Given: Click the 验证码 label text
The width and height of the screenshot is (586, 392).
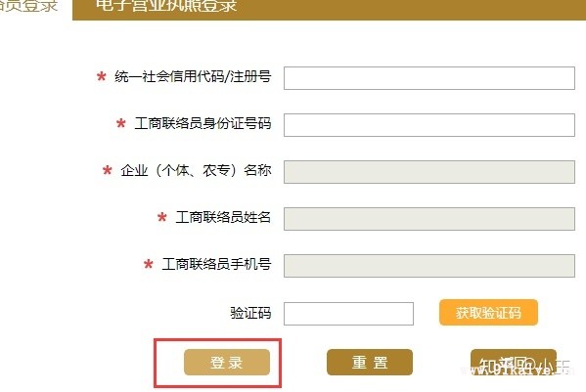Looking at the screenshot, I should 250,313.
